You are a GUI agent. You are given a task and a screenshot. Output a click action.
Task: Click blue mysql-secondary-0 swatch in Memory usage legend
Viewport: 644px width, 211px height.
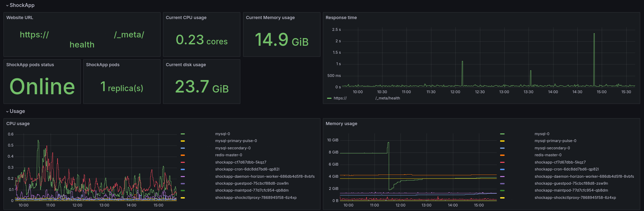click(x=502, y=148)
